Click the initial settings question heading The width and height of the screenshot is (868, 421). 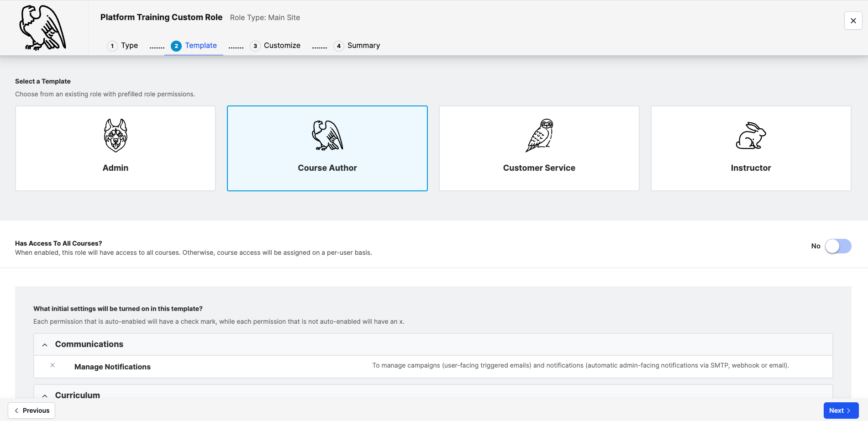pos(118,309)
